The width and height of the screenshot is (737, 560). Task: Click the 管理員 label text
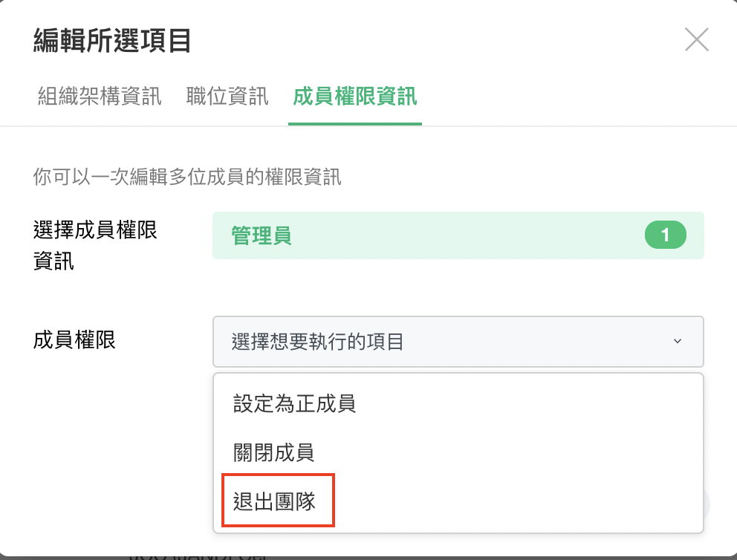point(262,236)
